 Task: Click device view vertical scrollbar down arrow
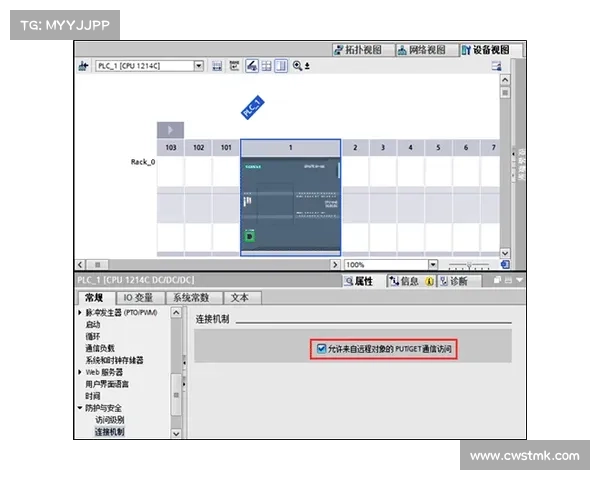coord(505,253)
